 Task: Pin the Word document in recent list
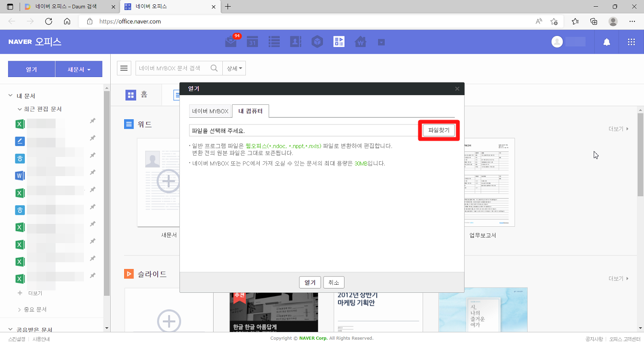point(93,172)
